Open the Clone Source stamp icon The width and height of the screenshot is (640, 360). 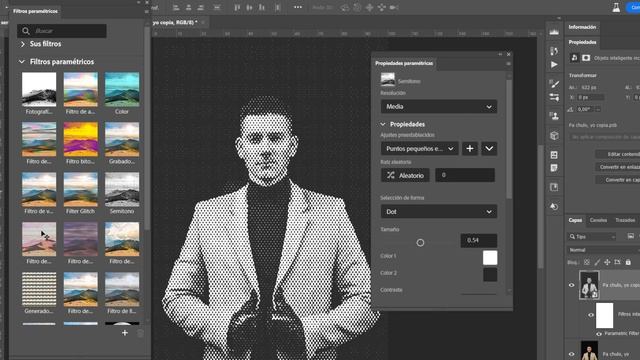[x=554, y=116]
